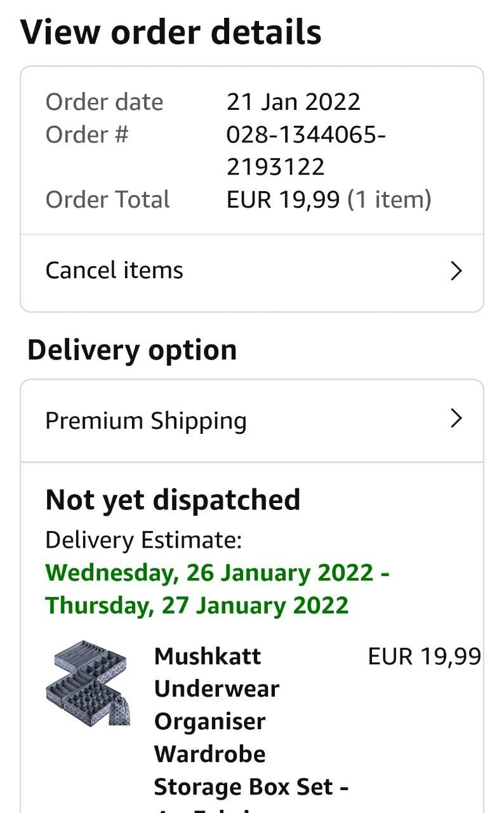Click the order date value 21 Jan 2022
The height and width of the screenshot is (813, 504).
point(293,102)
